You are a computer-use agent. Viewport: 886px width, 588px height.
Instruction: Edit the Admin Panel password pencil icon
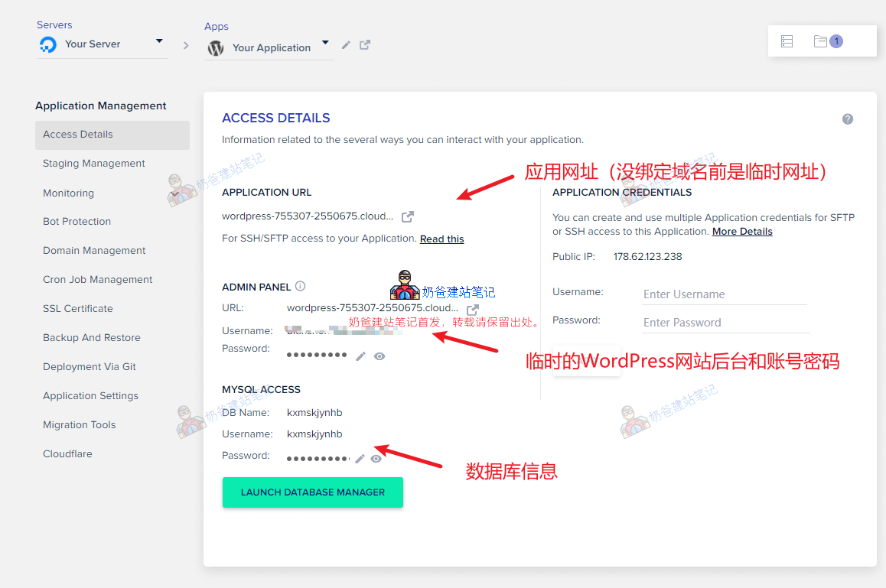[x=361, y=356]
